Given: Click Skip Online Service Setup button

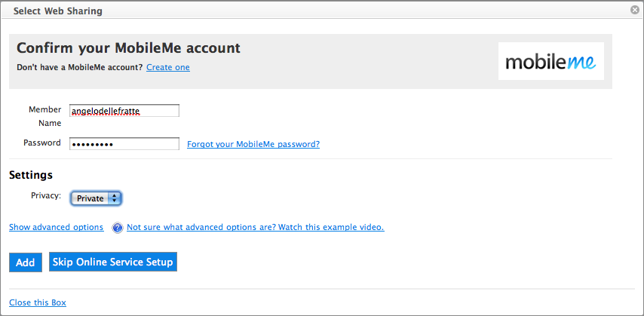Looking at the screenshot, I should (113, 262).
